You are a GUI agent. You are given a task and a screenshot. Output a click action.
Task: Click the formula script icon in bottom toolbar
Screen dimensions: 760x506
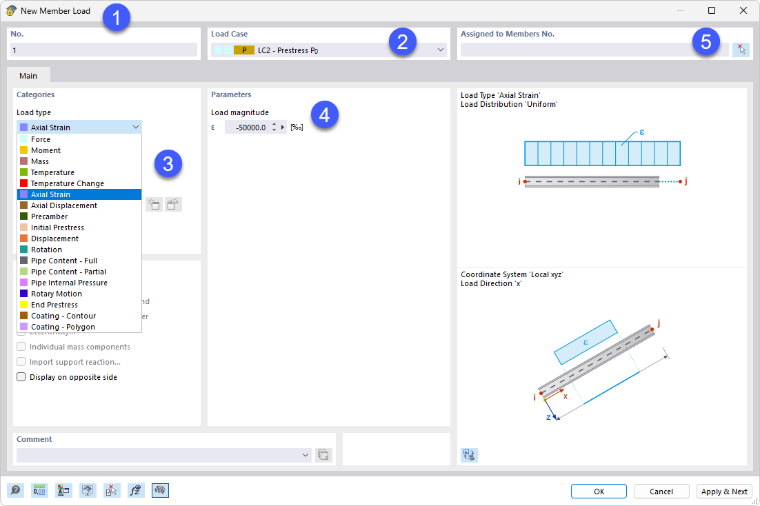[x=136, y=490]
